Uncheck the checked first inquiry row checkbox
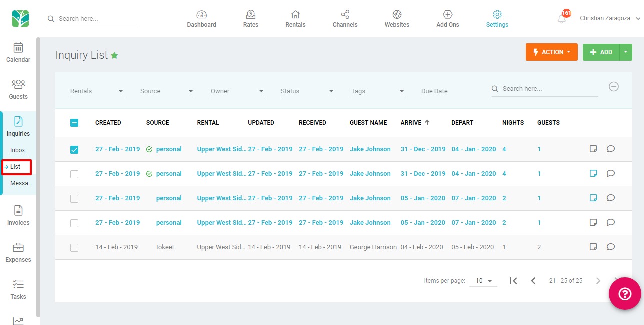This screenshot has width=644, height=325. coord(74,149)
